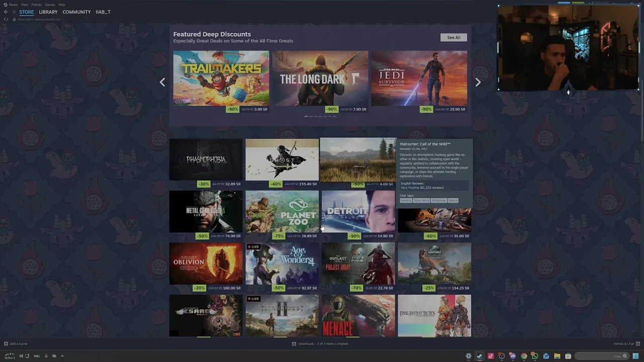Image resolution: width=644 pixels, height=362 pixels.
Task: Open the Friends menu
Action: 37,5
